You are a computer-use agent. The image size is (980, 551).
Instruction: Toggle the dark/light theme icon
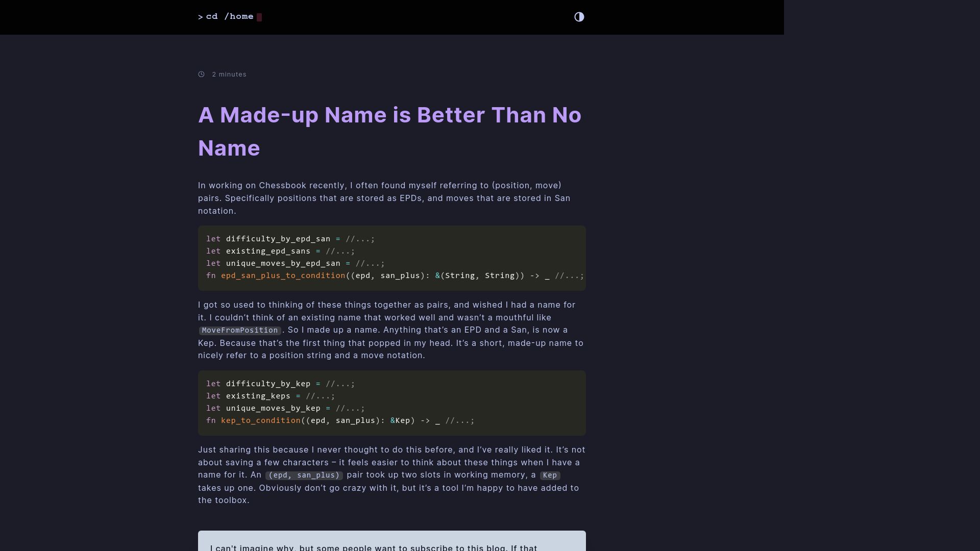coord(579,17)
